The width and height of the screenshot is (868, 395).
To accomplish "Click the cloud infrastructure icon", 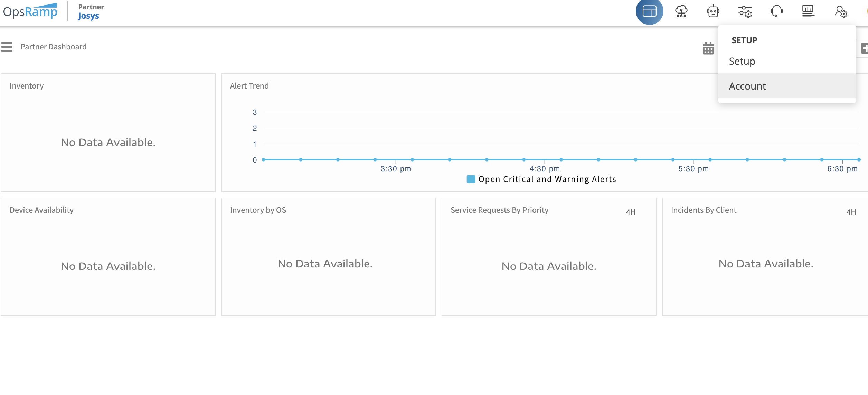I will 681,12.
